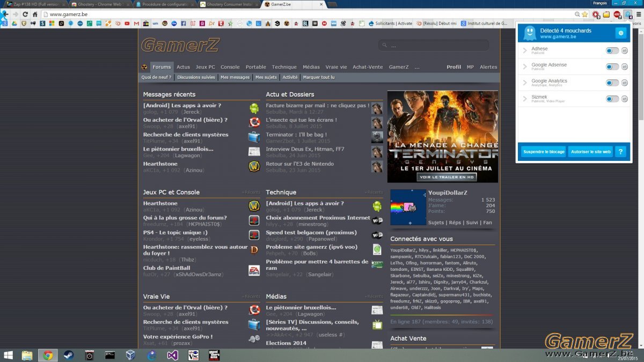Screen dimensions: 644x362
Task: Click Autoriser le site web button
Action: click(590, 152)
